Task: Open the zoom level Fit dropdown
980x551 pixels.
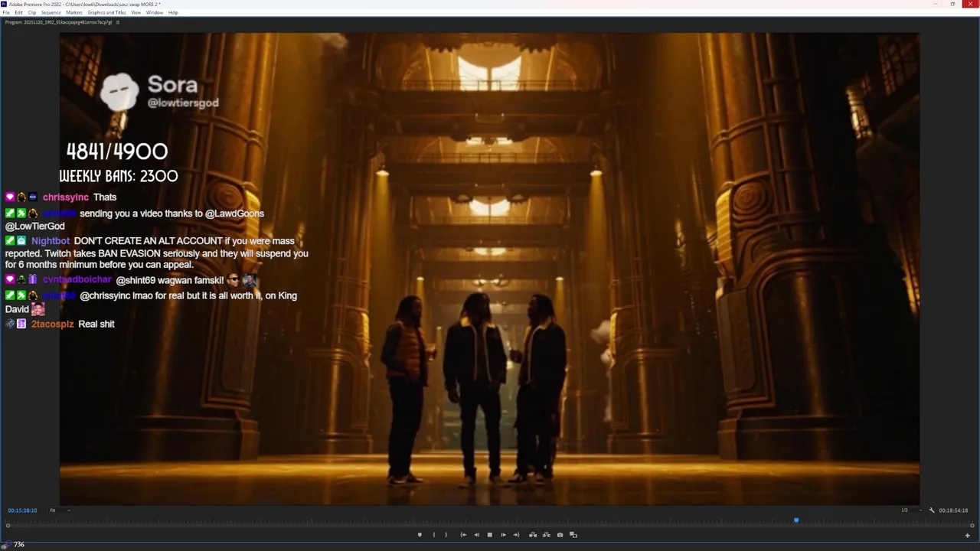Action: [60, 510]
